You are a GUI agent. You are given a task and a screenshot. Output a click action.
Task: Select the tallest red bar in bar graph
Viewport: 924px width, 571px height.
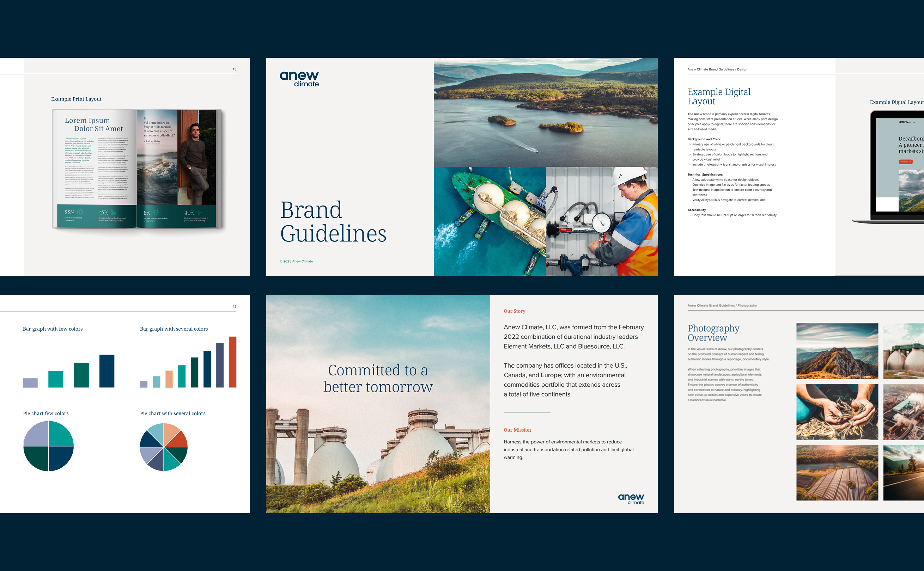[x=232, y=361]
